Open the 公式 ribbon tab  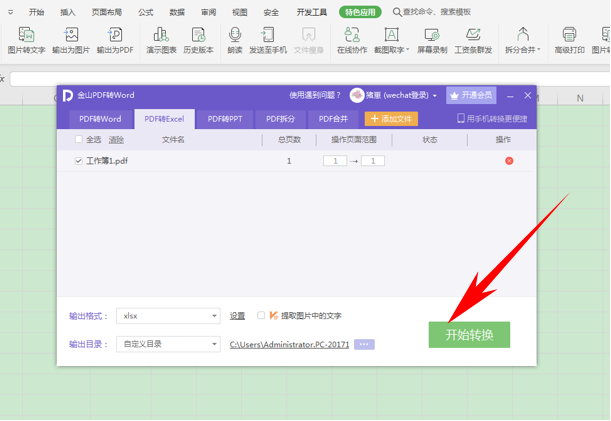coord(146,12)
